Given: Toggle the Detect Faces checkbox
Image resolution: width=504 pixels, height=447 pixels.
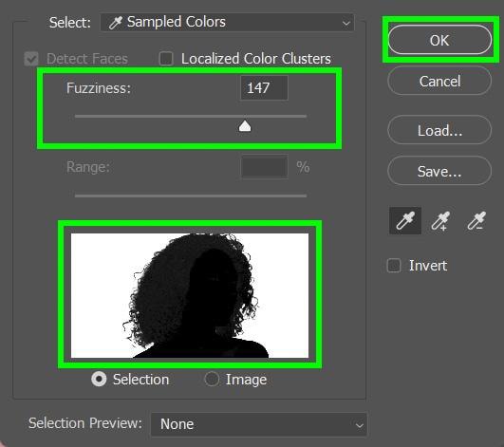Looking at the screenshot, I should [x=31, y=59].
